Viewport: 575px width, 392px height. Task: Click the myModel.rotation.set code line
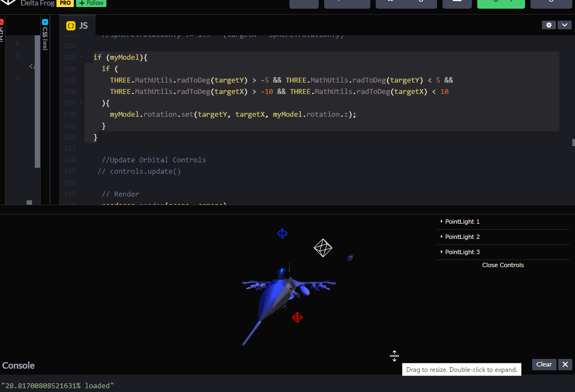tap(233, 115)
